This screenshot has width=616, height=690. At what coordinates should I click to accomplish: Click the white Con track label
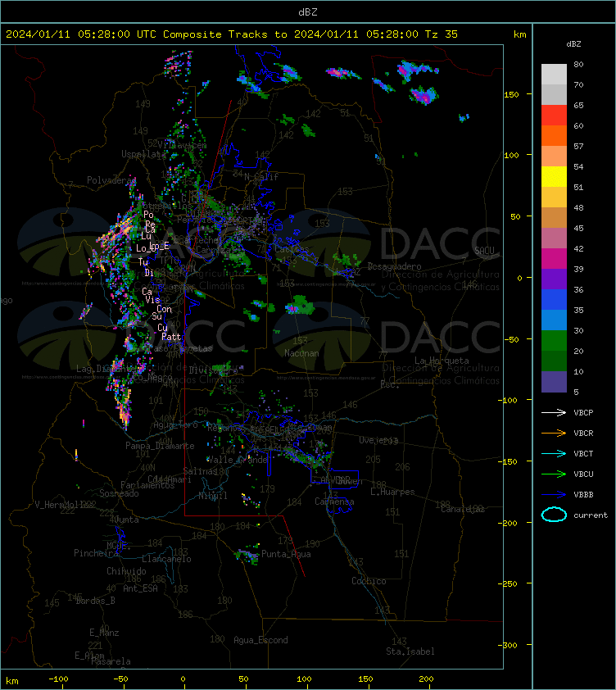pos(164,310)
